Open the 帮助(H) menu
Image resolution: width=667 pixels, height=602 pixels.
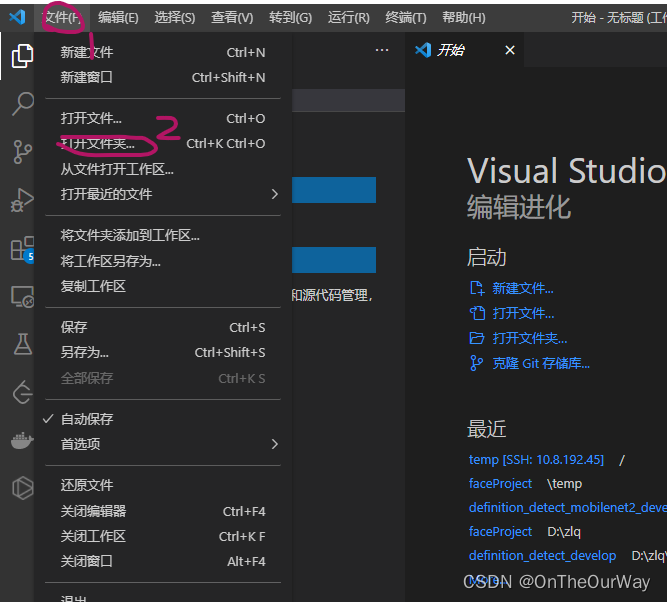coord(464,17)
